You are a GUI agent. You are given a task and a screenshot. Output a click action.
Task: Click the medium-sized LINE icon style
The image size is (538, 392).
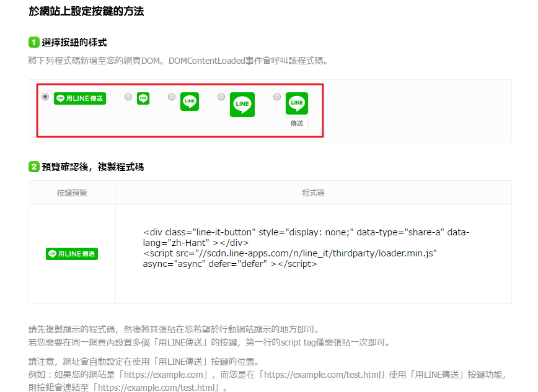[190, 102]
